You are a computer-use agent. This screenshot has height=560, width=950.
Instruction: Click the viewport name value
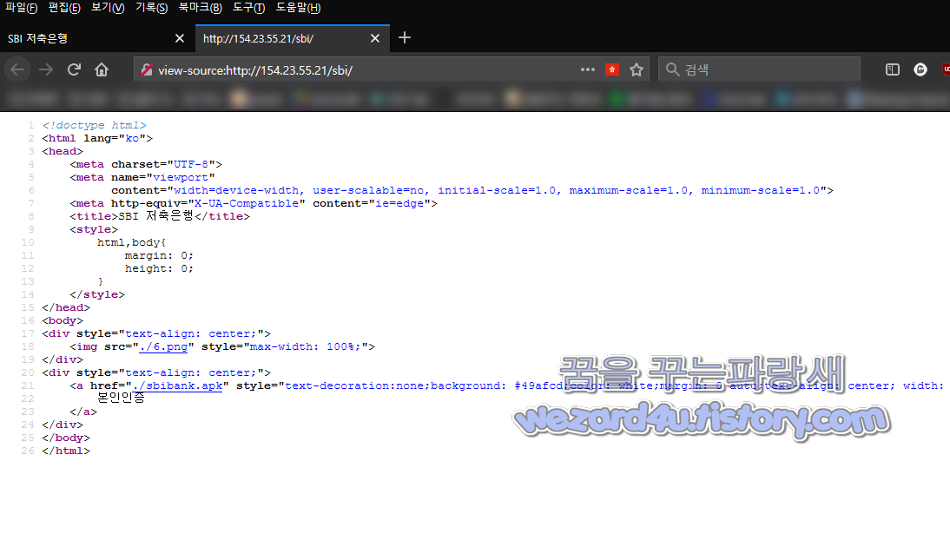tap(181, 177)
